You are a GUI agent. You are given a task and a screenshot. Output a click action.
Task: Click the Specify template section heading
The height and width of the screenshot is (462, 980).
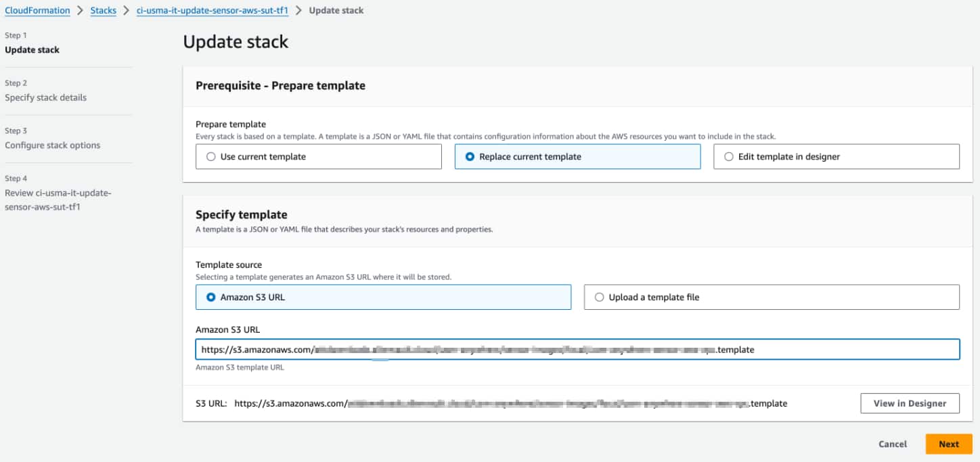[242, 214]
